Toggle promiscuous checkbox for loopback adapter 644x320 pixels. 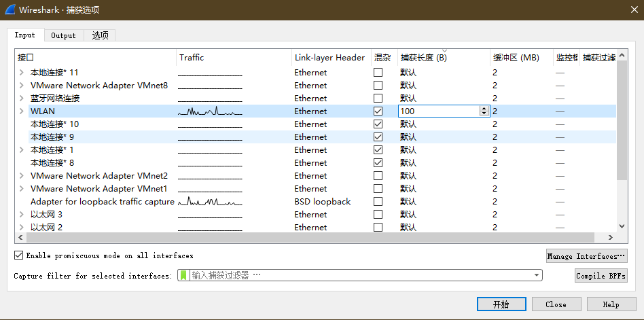coord(378,202)
